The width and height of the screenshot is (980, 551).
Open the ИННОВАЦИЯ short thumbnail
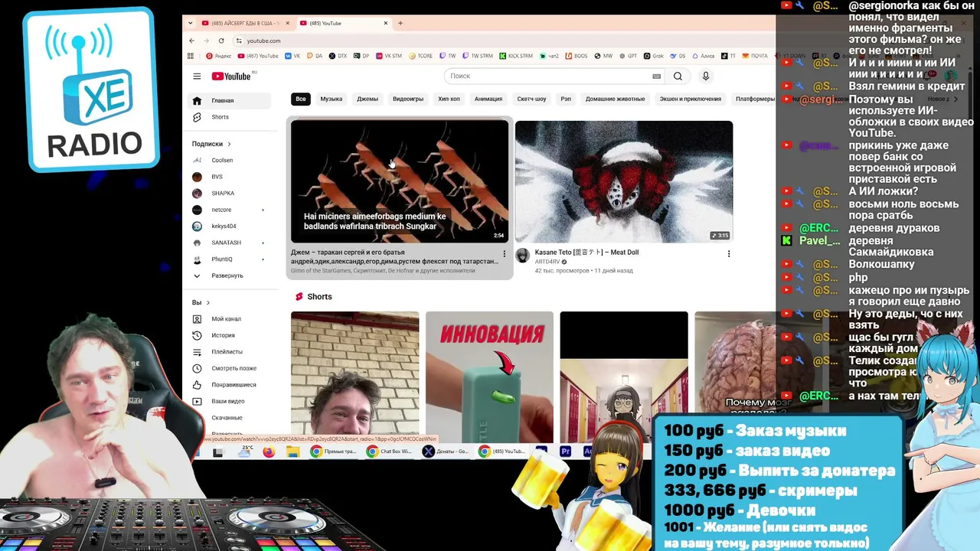tap(489, 377)
